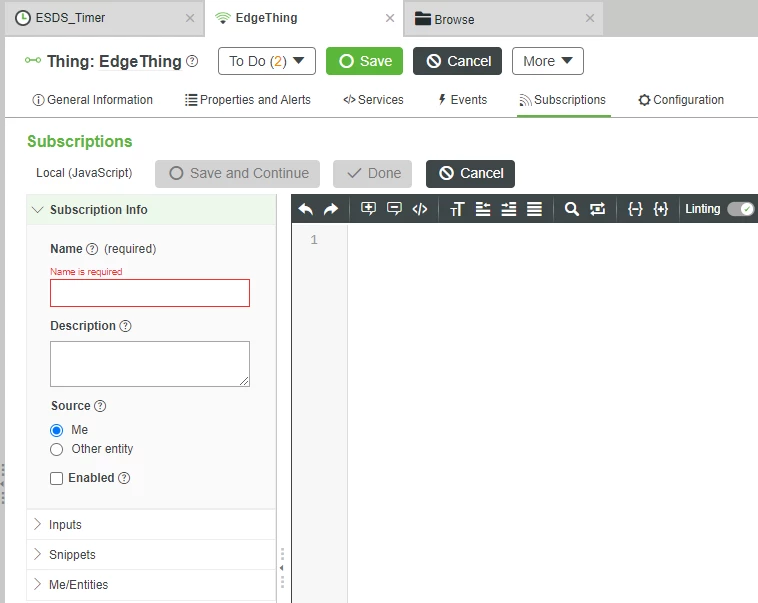The image size is (758, 603).
Task: Click the code tag icon in editor toolbar
Action: (420, 209)
